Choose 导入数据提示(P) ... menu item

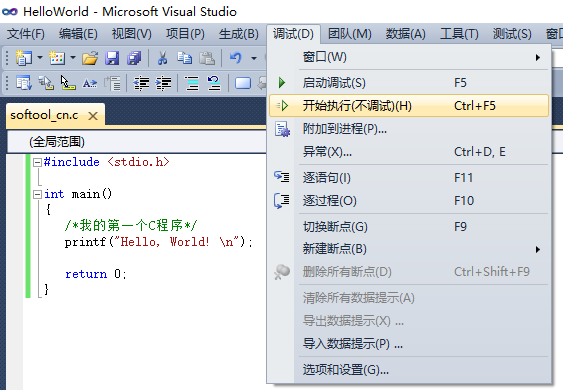(x=409, y=344)
